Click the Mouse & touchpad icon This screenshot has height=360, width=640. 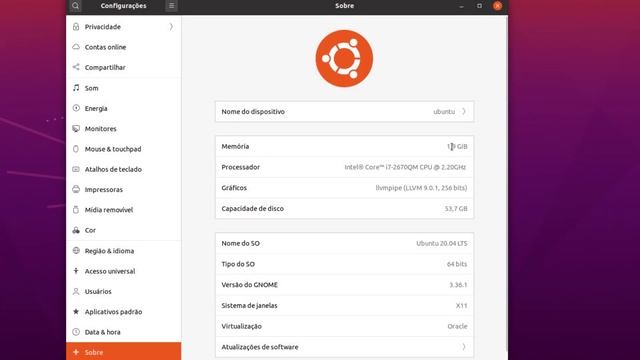point(76,149)
